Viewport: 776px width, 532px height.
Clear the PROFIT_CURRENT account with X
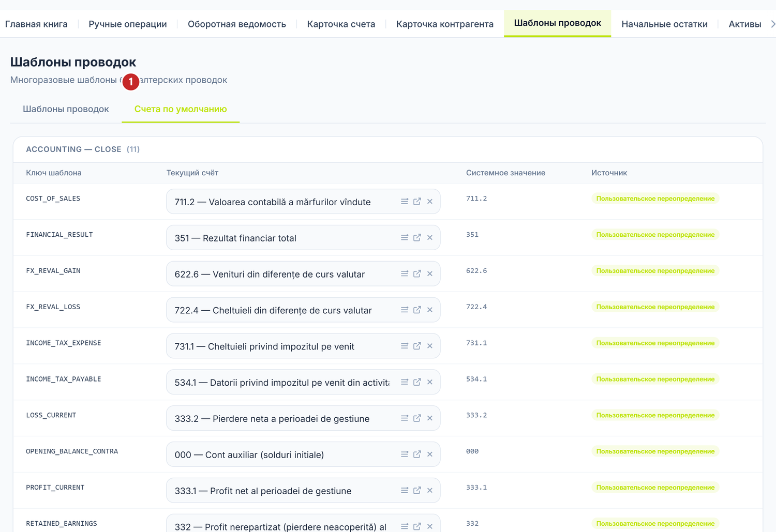pyautogui.click(x=430, y=491)
